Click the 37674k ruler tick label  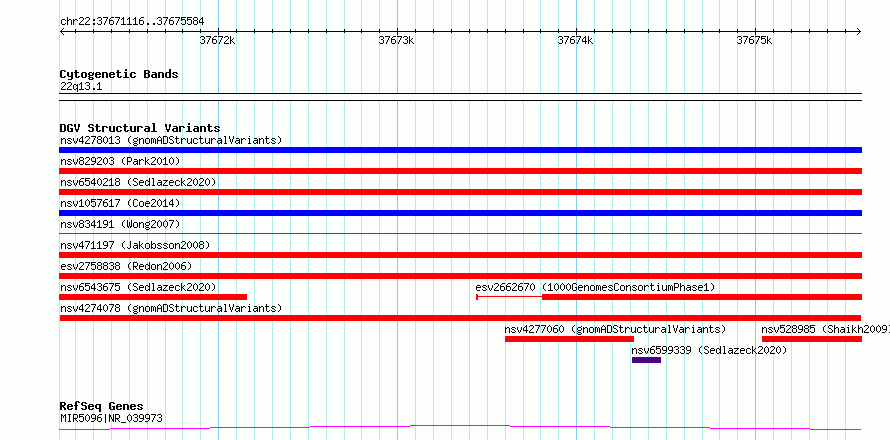pos(575,41)
